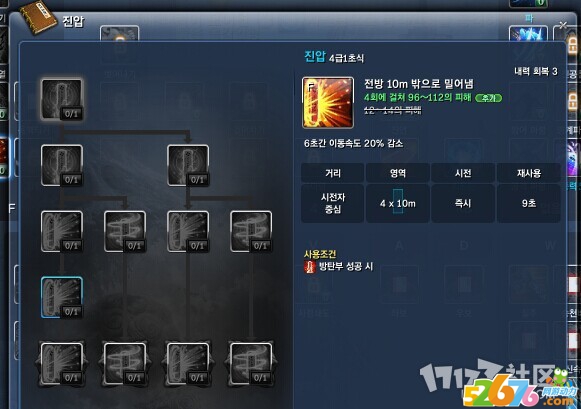Select bottom-row first final-tier node
Viewport: 581px width, 409px height.
[x=62, y=363]
